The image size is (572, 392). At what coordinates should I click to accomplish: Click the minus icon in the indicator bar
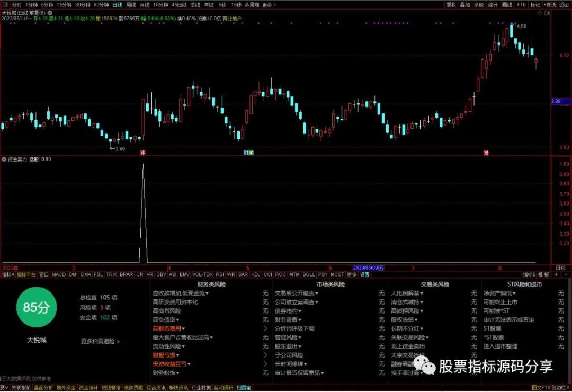pos(566,274)
